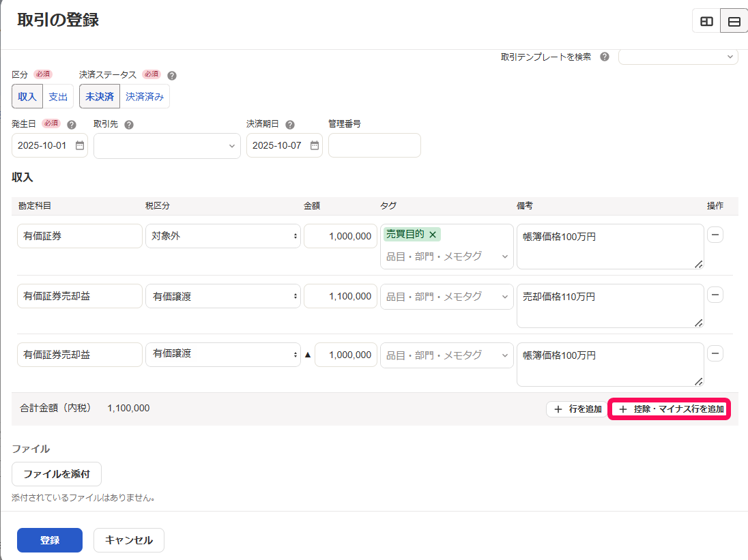Grab resize handle of 売却価格110万円 remarks

(x=699, y=323)
